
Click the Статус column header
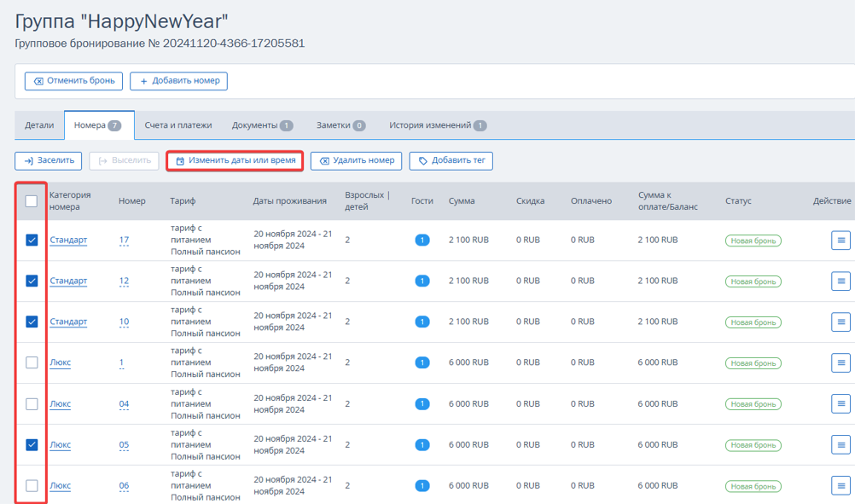[x=738, y=201]
